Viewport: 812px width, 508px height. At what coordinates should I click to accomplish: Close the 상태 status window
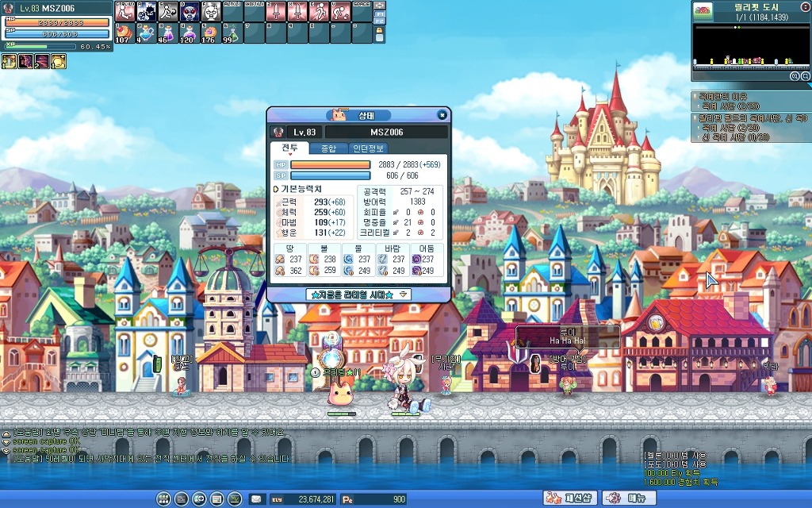[x=442, y=115]
